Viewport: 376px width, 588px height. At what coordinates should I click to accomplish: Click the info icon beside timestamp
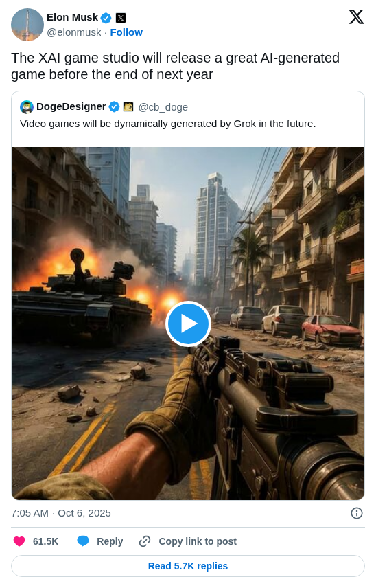[x=356, y=513]
